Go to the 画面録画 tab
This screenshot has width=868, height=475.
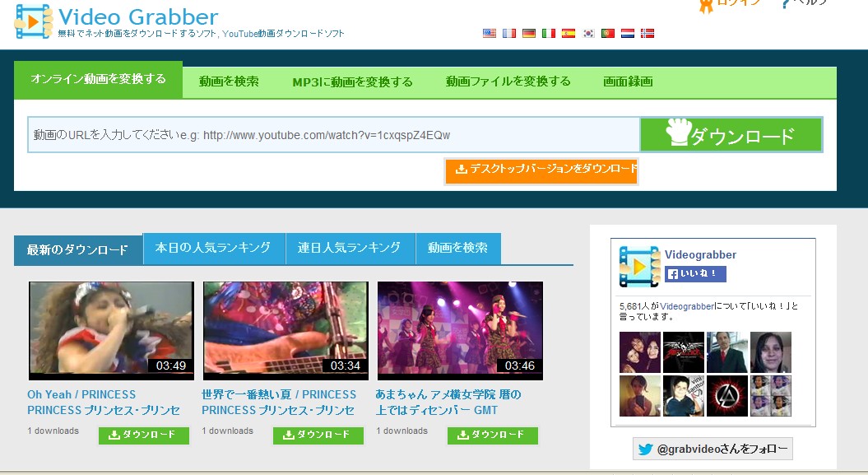(628, 82)
